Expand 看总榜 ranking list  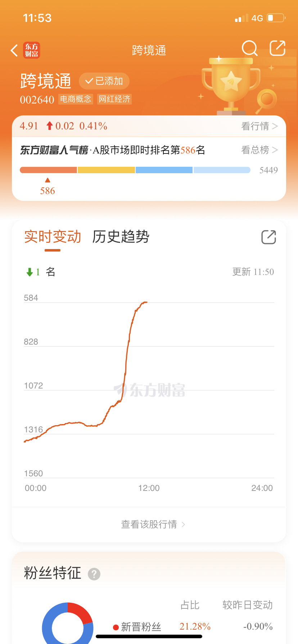coord(259,150)
